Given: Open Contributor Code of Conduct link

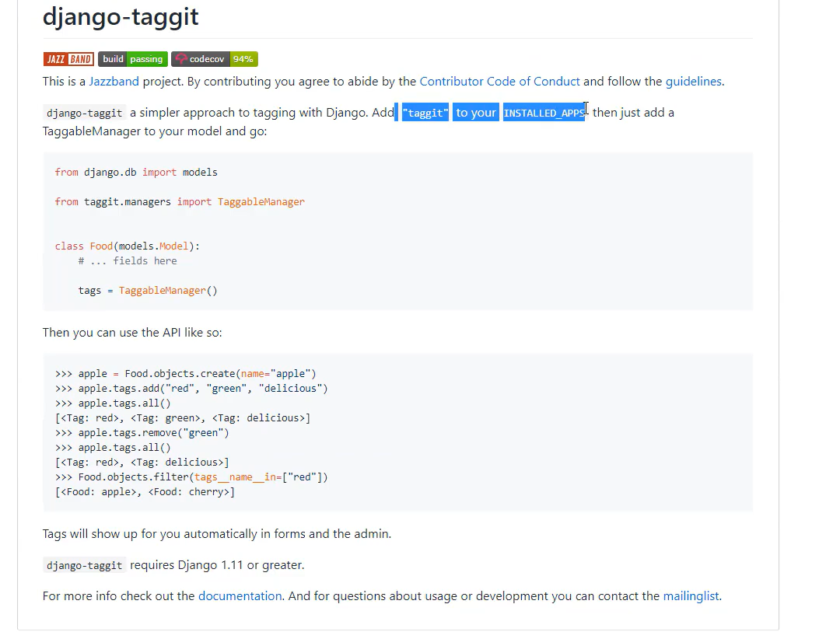Looking at the screenshot, I should [499, 82].
